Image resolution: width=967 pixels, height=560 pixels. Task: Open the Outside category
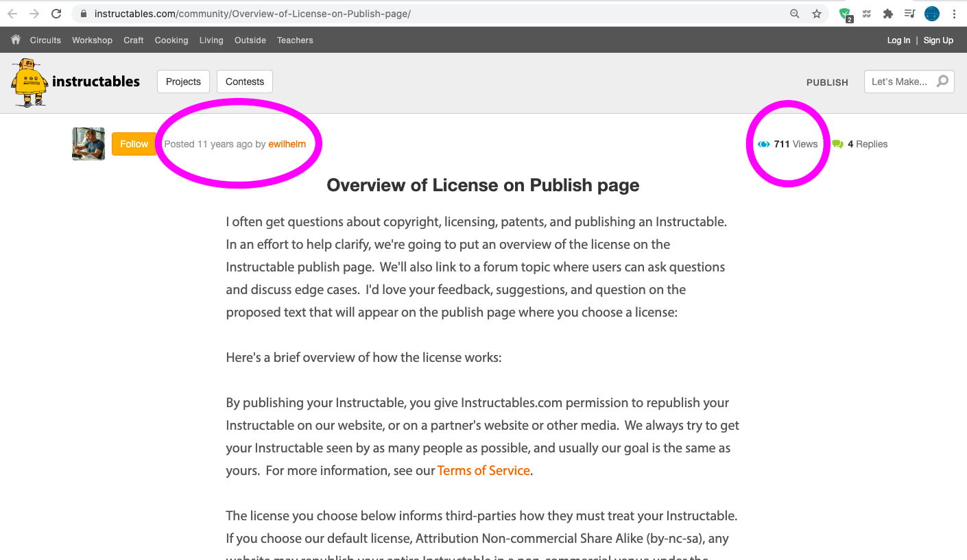point(250,40)
